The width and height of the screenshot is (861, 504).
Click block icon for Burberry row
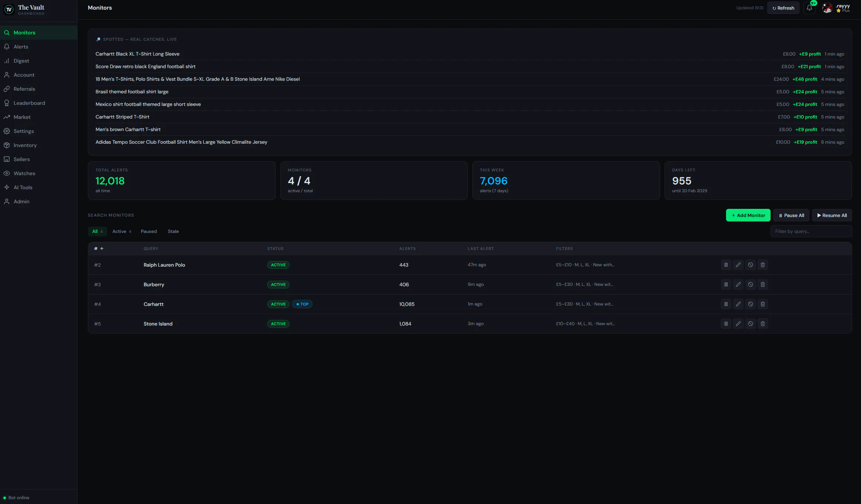(750, 284)
